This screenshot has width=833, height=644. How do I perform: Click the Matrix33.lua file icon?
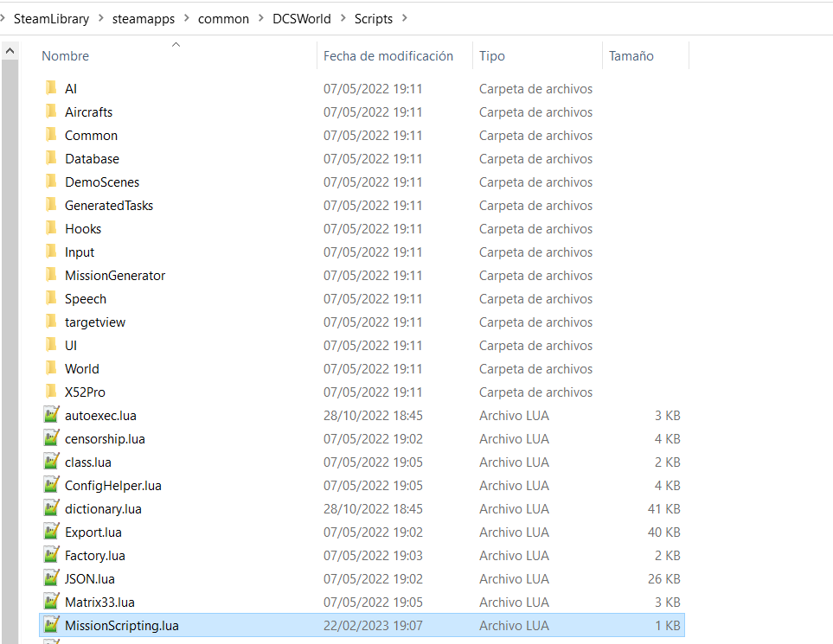pos(51,602)
